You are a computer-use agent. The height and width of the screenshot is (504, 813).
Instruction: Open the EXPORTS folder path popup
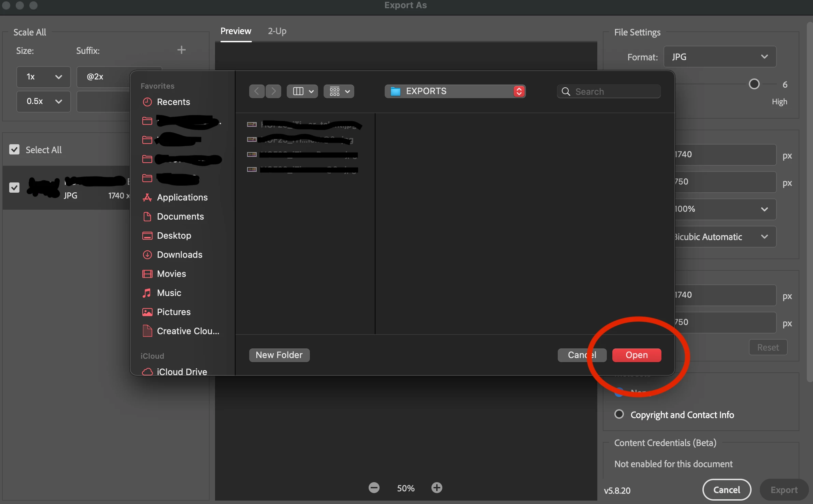click(x=455, y=91)
